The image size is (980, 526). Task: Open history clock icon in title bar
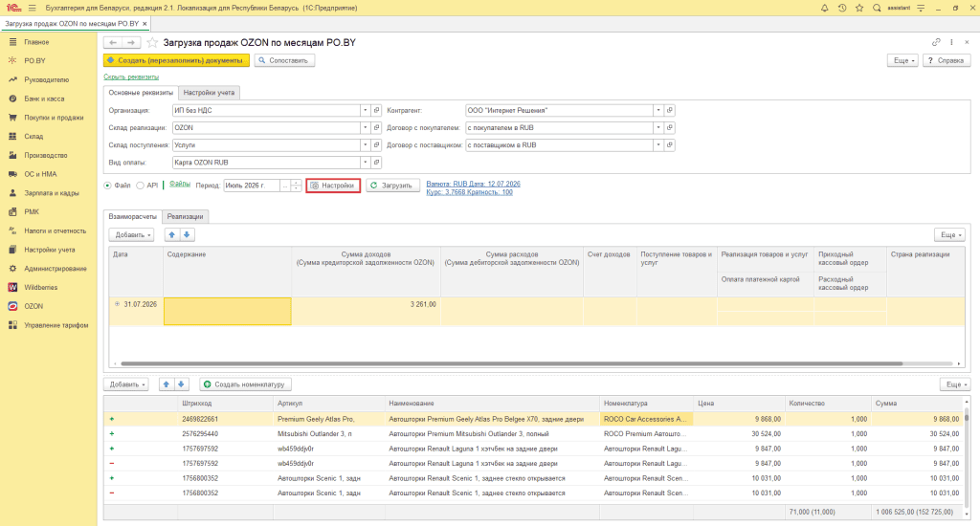pos(842,8)
